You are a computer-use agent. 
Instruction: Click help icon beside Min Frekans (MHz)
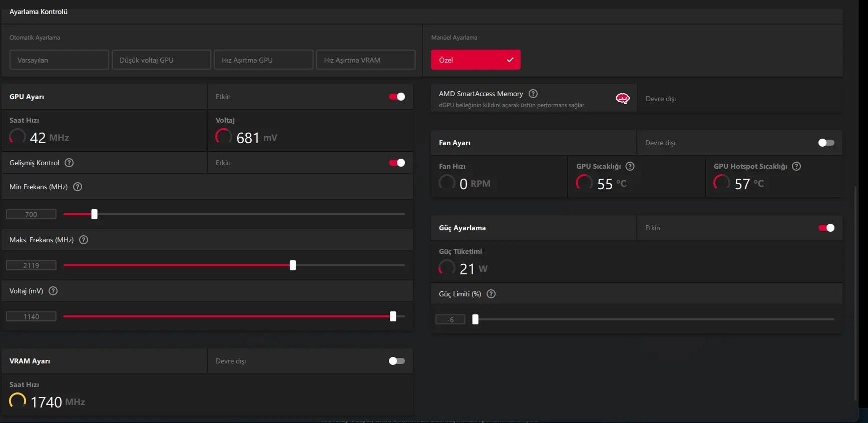(x=78, y=187)
